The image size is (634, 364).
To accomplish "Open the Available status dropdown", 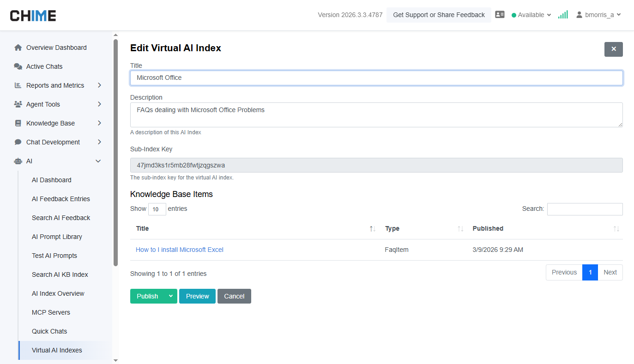I will 531,15.
